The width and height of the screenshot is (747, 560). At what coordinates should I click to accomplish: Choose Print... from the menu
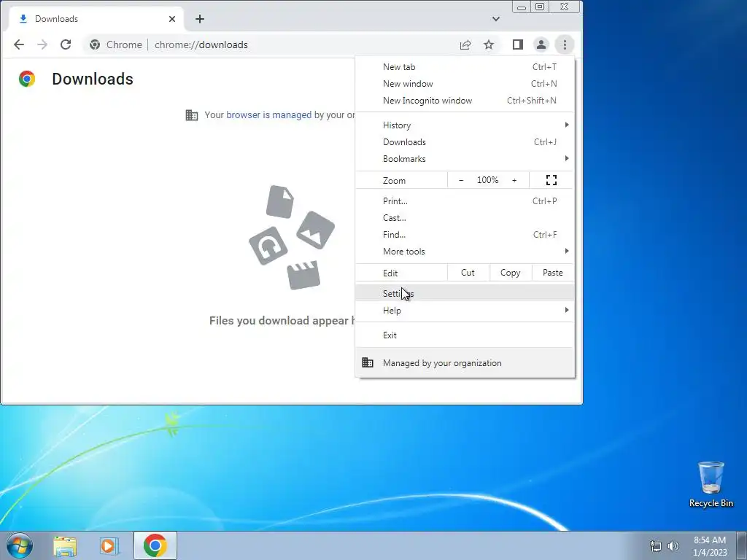click(465, 201)
